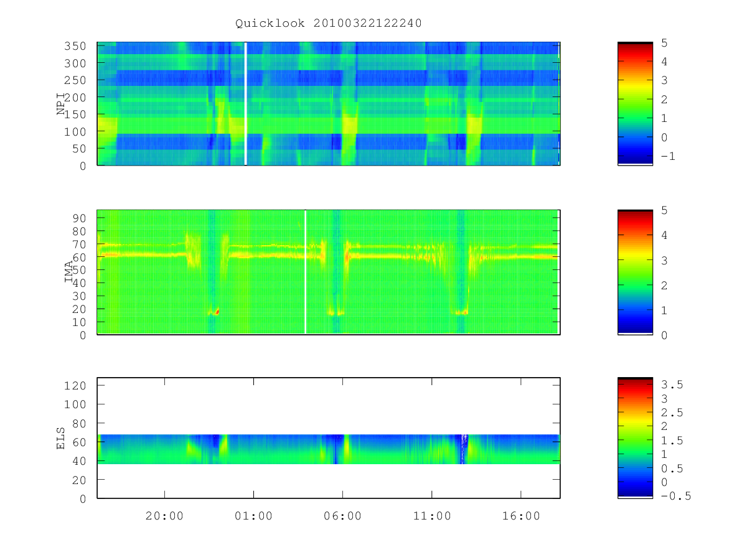This screenshot has height=560, width=747.
Task: Click the 70 tick on IMA axis
Action: 79,244
